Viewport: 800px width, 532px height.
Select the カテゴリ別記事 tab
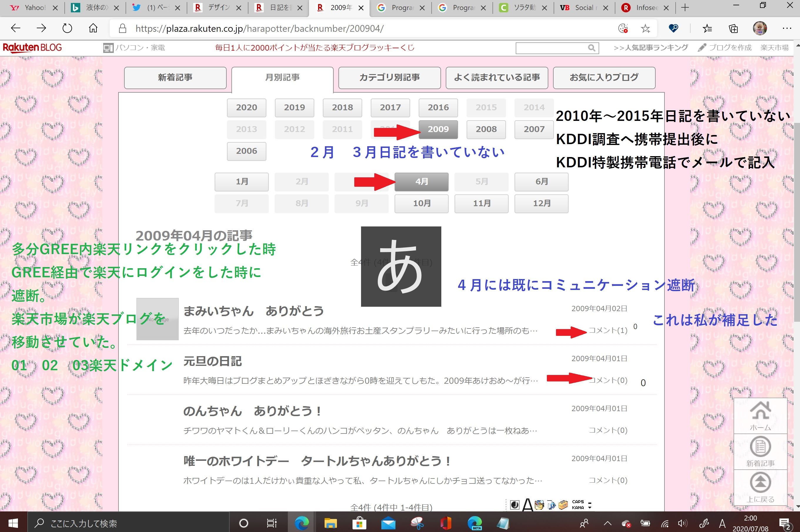[x=389, y=78]
